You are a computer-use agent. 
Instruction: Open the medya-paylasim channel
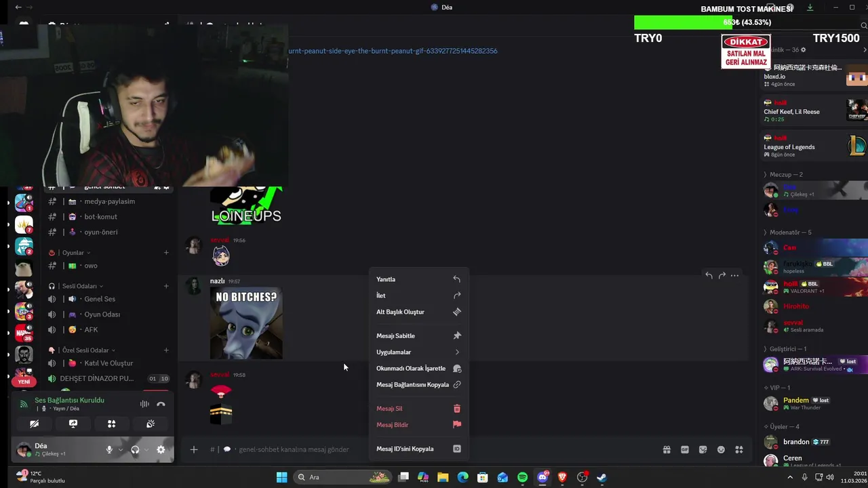coord(108,201)
